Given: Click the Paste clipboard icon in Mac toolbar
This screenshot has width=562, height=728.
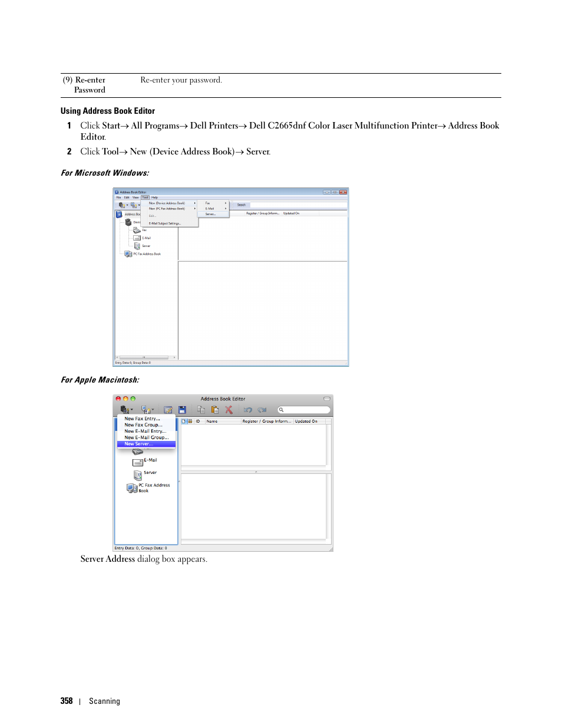Looking at the screenshot, I should tap(215, 410).
